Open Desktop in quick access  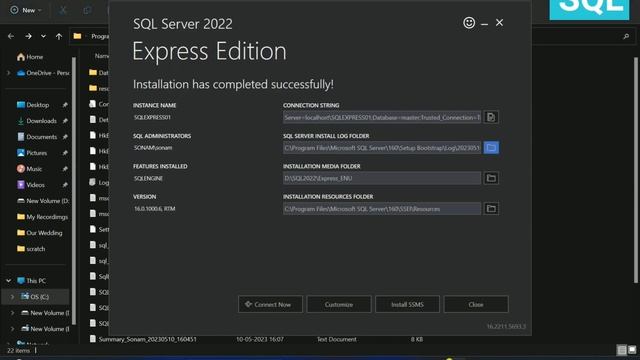[x=33, y=105]
